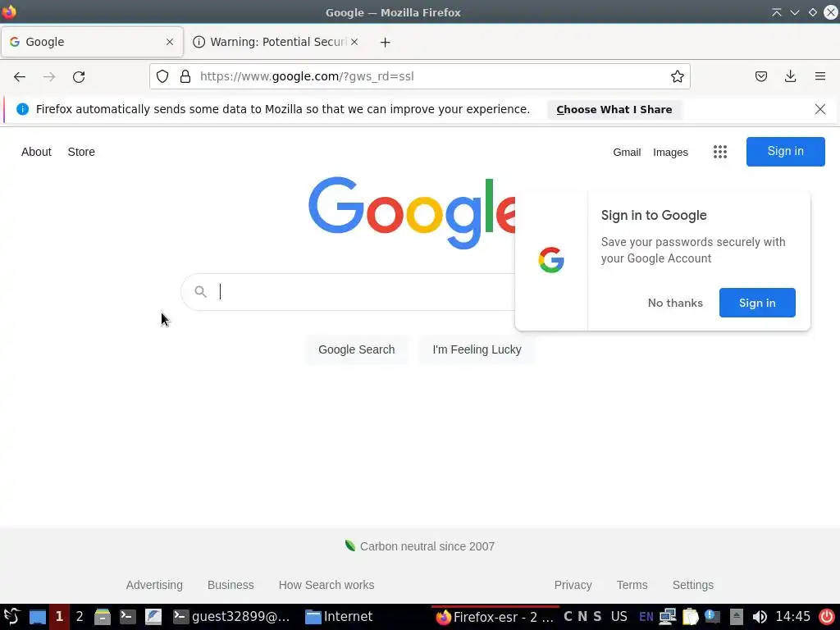Dismiss the Firefox data sharing notification bar

(x=819, y=109)
